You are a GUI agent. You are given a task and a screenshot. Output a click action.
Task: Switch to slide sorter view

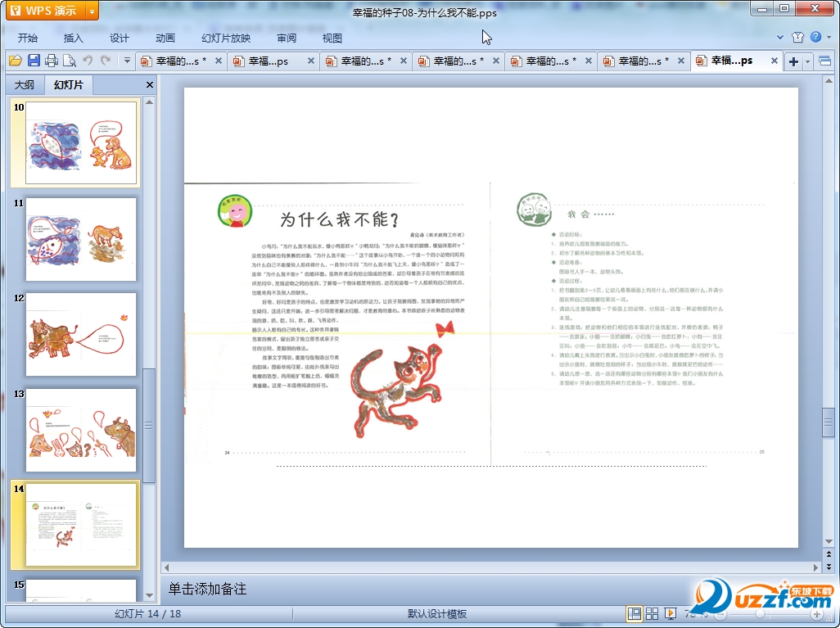(652, 613)
